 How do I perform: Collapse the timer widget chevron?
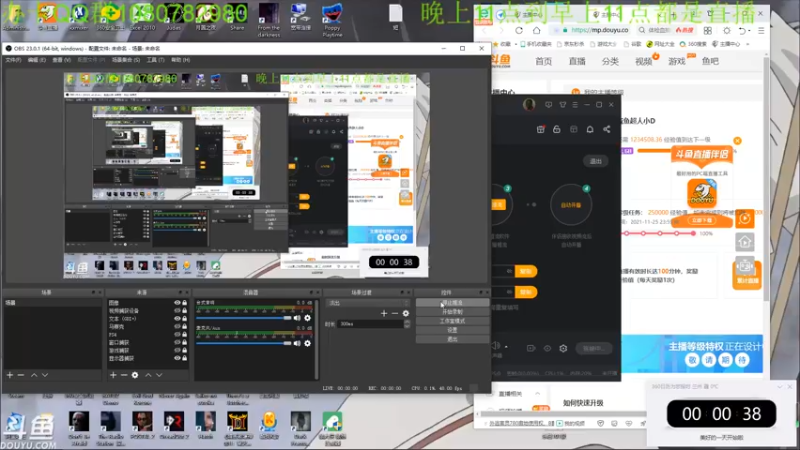coord(780,387)
